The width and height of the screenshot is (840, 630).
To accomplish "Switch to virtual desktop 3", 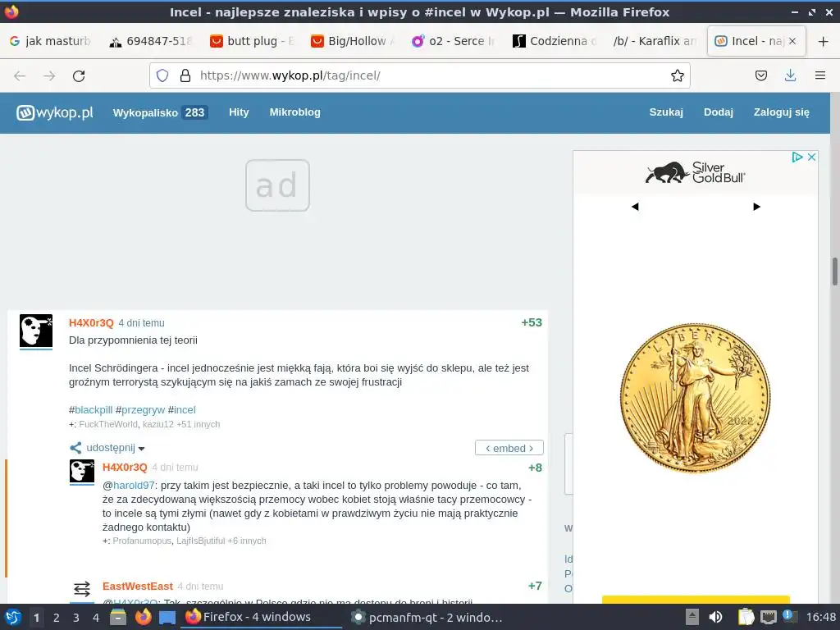I will point(76,618).
